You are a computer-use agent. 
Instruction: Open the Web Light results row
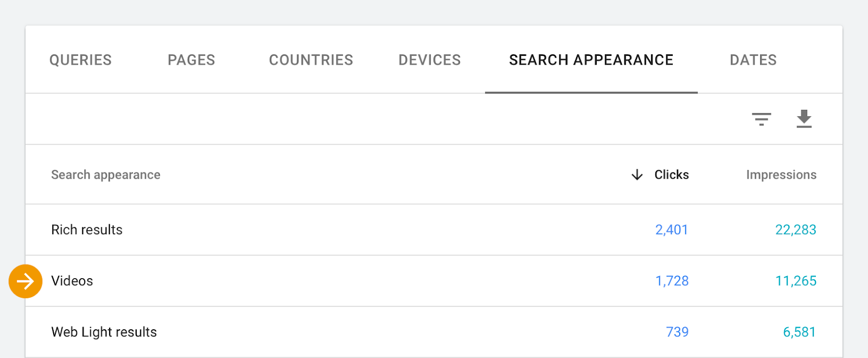coord(434,332)
